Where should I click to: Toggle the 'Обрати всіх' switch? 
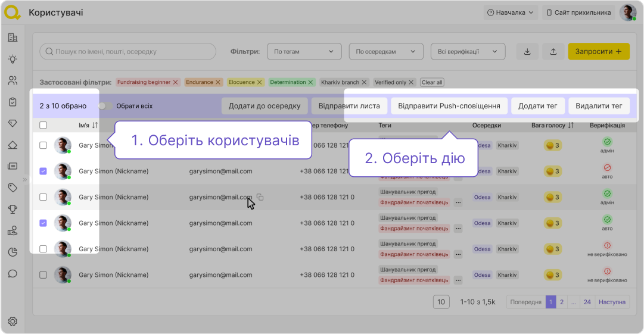tap(105, 106)
